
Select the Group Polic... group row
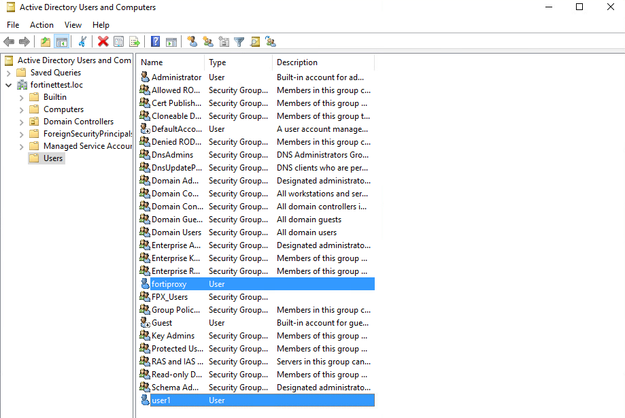pyautogui.click(x=257, y=310)
